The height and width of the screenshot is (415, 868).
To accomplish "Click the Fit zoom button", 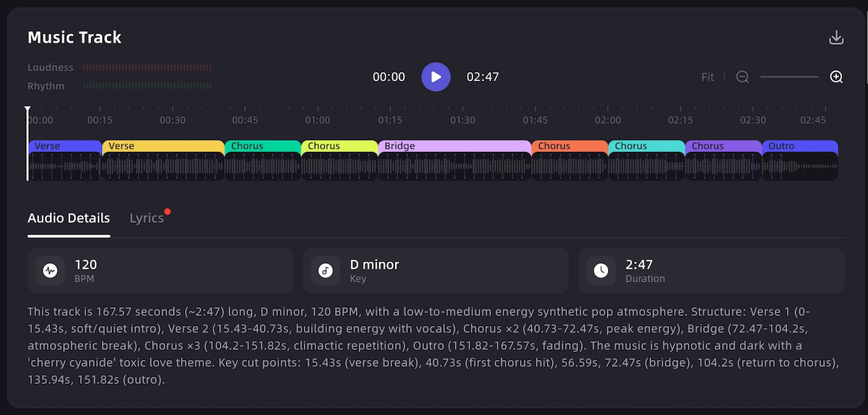I will (x=707, y=77).
